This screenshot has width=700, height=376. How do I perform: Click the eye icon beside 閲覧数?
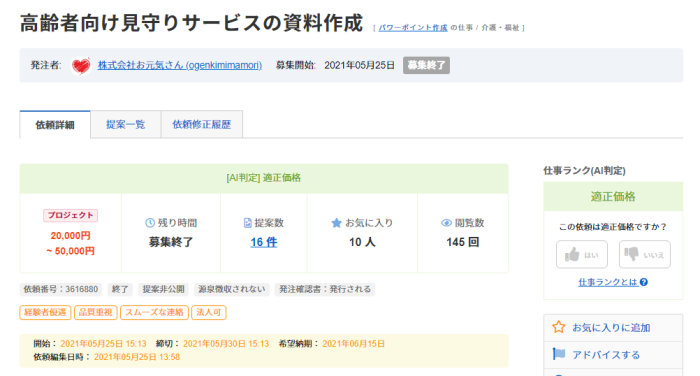446,223
